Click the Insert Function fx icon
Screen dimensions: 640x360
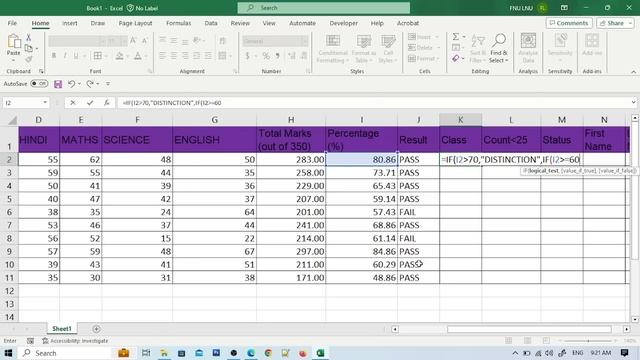click(107, 103)
